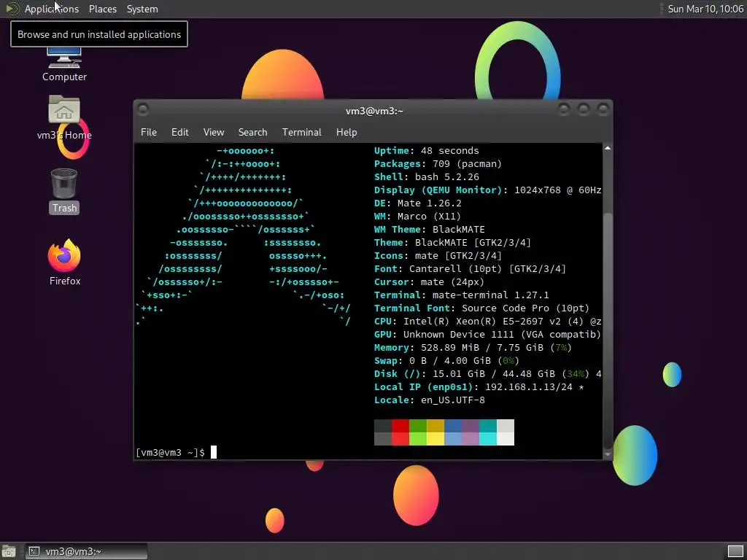
Task: Click the Terminal: mate-terminal 1.27.1 line
Action: click(x=461, y=295)
